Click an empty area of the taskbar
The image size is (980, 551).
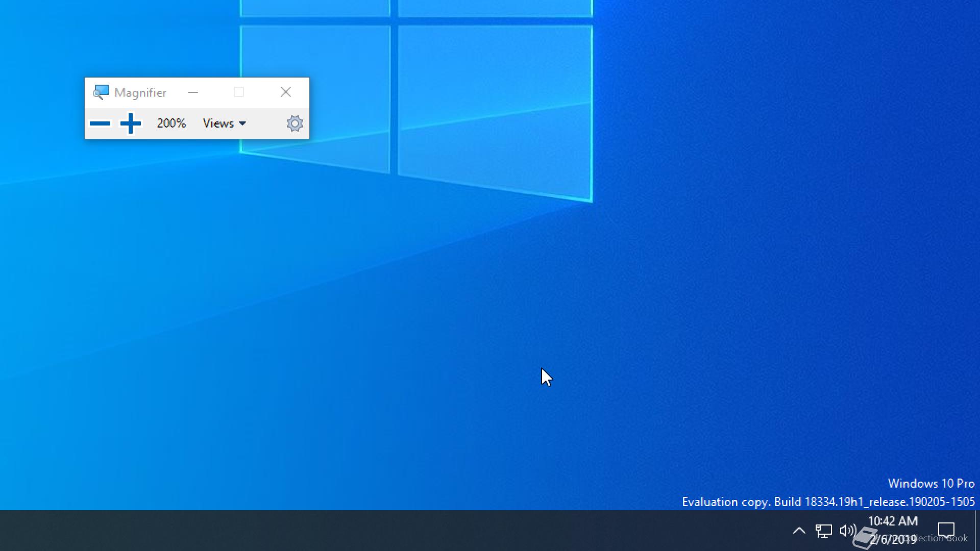pos(408,531)
